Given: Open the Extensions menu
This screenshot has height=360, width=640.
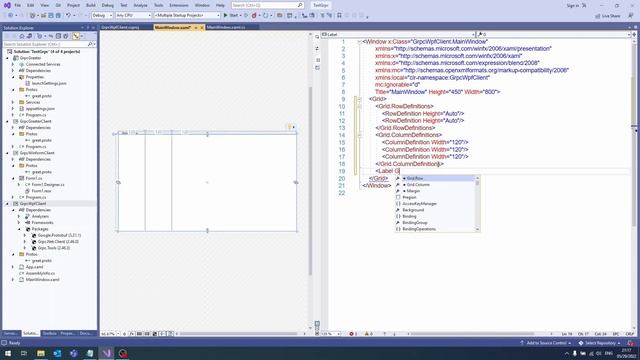Looking at the screenshot, I should (179, 5).
